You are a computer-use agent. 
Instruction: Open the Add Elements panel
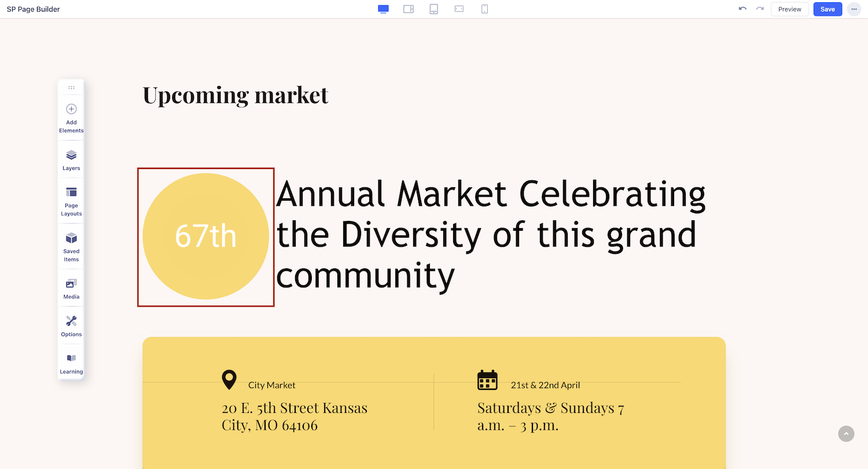(71, 118)
